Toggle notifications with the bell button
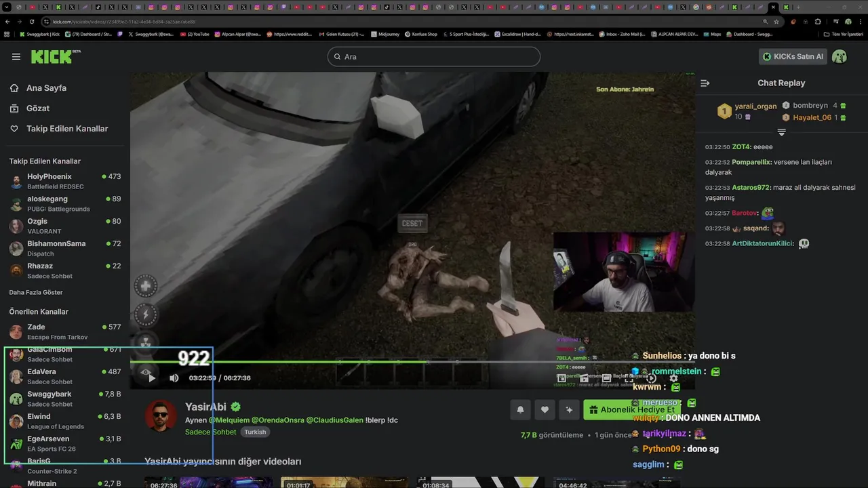This screenshot has width=868, height=488. point(520,409)
